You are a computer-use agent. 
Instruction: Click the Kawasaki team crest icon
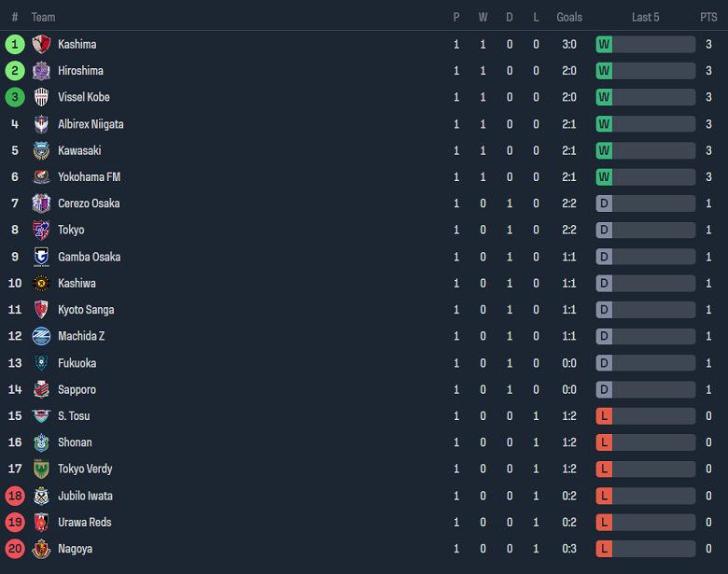pyautogui.click(x=41, y=150)
